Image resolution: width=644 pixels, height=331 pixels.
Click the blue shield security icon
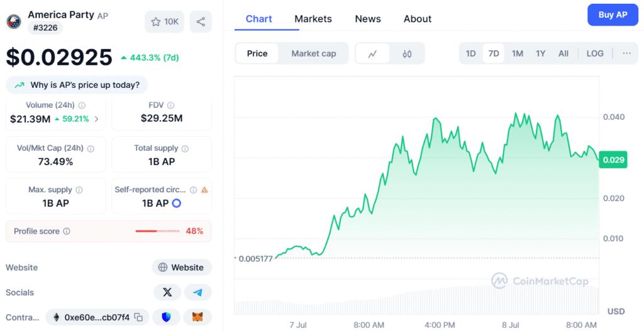point(166,317)
